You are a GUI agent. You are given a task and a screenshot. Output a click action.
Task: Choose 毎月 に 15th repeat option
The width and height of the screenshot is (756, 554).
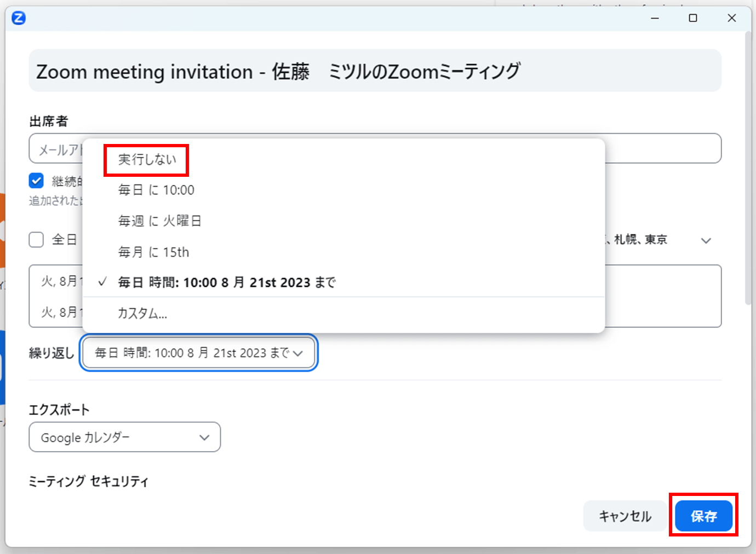[x=153, y=252]
